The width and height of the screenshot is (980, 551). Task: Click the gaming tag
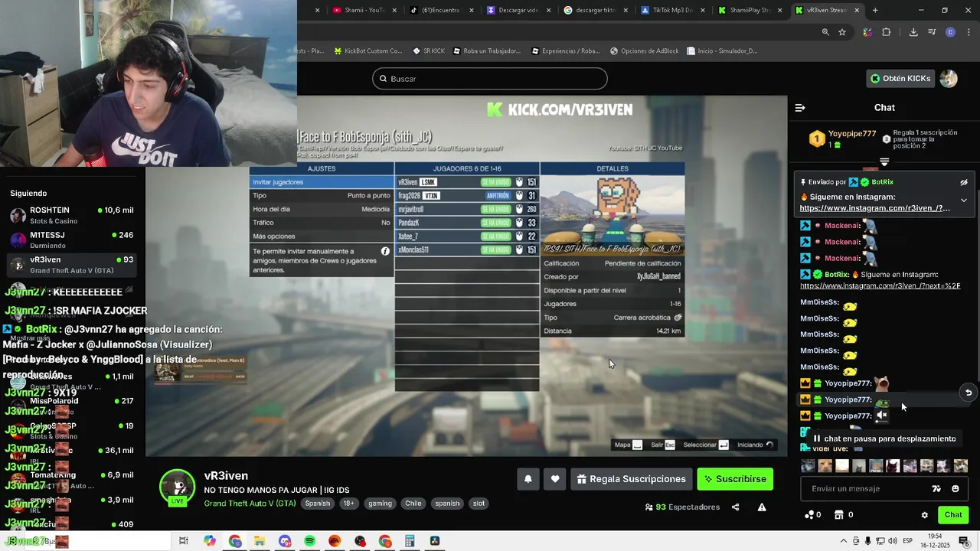coord(380,504)
